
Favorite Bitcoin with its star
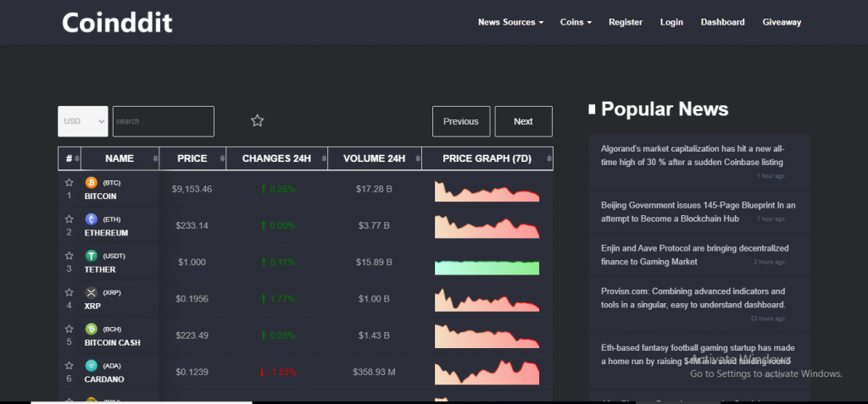(70, 183)
